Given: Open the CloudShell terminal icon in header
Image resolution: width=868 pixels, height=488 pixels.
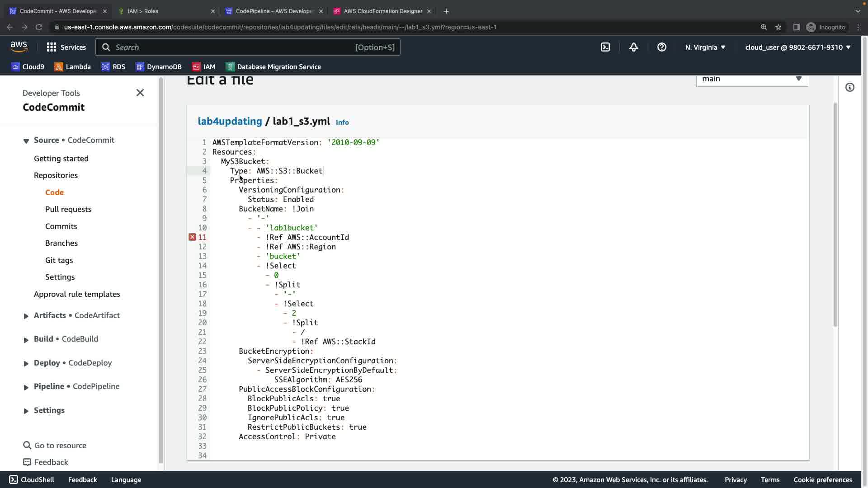Looking at the screenshot, I should (x=605, y=47).
